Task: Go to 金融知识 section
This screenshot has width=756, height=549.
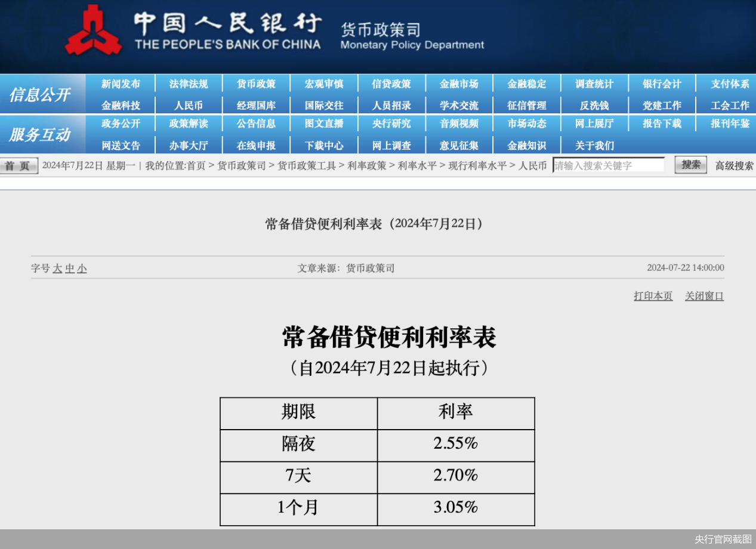Action: [x=527, y=146]
